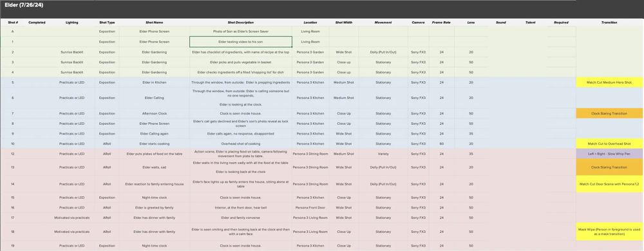Select 'Match Cut Medium Hero Shot' transition cell

tap(609, 82)
